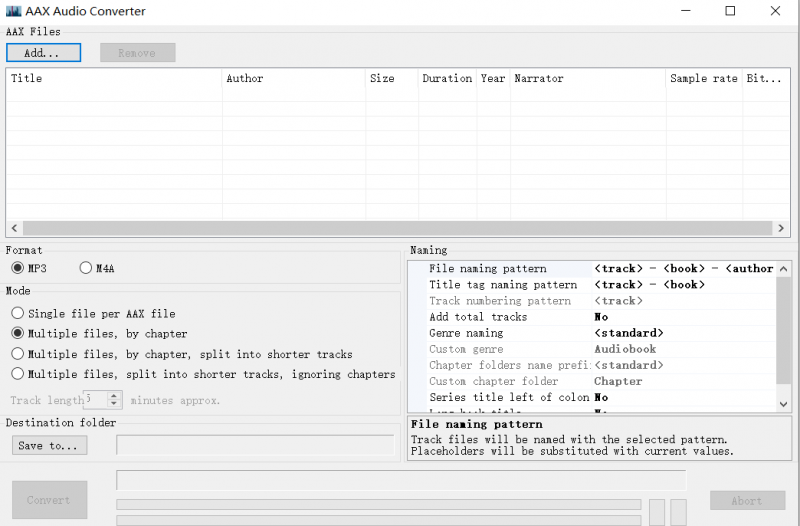
Task: Click the Naming grid vertical scrollbar thumb
Action: click(x=784, y=330)
